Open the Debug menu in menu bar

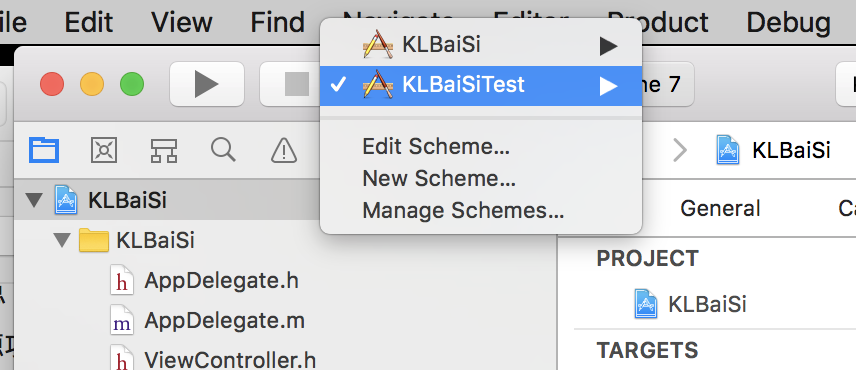coord(788,22)
